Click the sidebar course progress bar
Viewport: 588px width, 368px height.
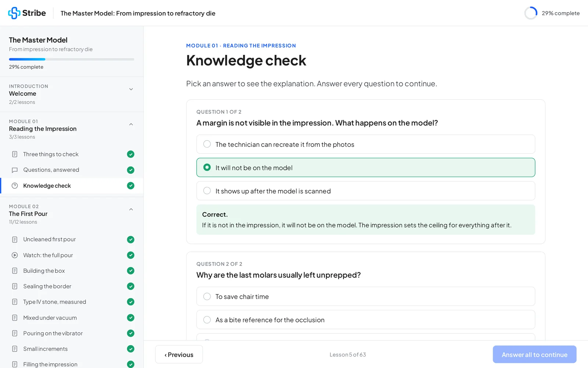pos(72,59)
